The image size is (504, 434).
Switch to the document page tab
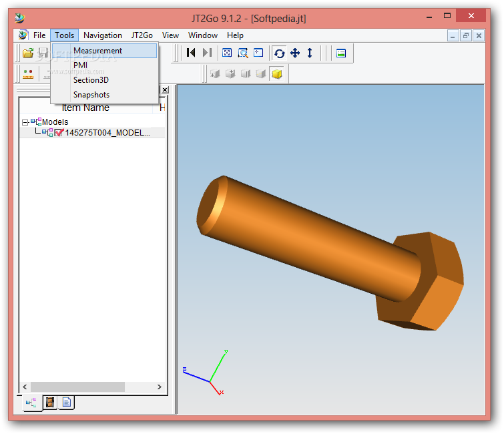click(67, 402)
